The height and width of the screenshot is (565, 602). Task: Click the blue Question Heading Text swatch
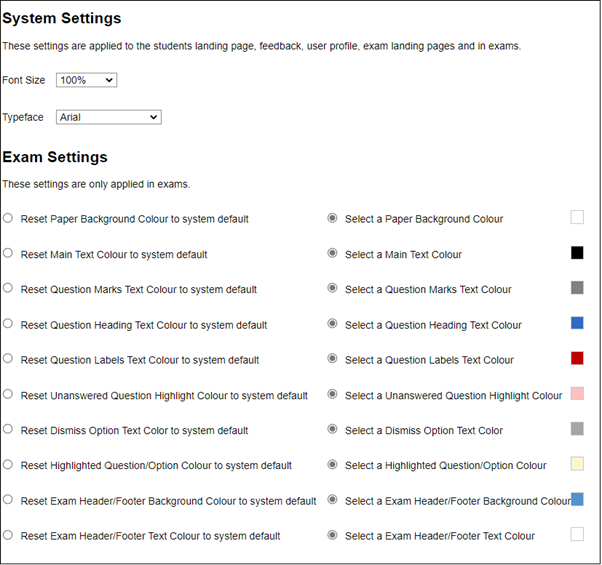click(577, 323)
